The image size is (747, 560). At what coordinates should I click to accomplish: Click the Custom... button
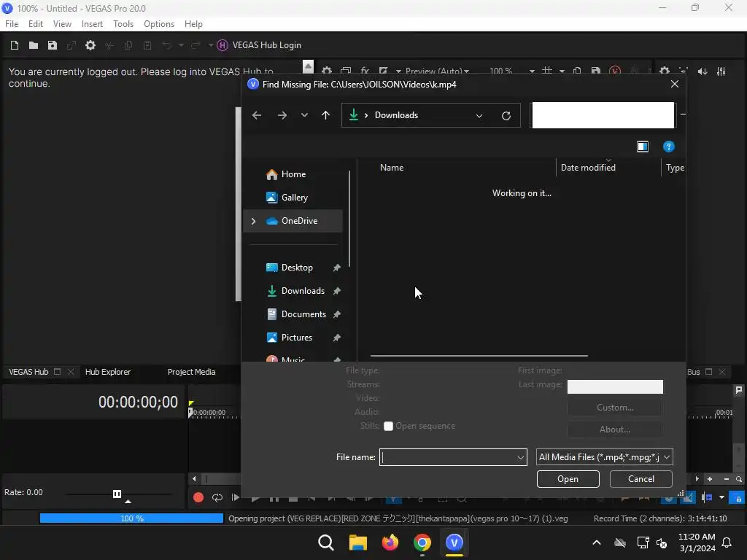click(x=614, y=408)
